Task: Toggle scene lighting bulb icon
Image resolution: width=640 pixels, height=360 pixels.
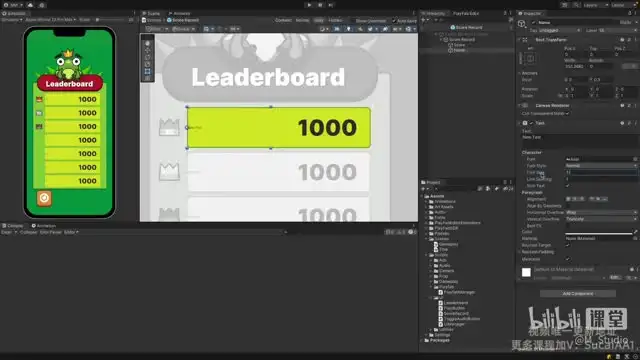Action: [x=348, y=29]
